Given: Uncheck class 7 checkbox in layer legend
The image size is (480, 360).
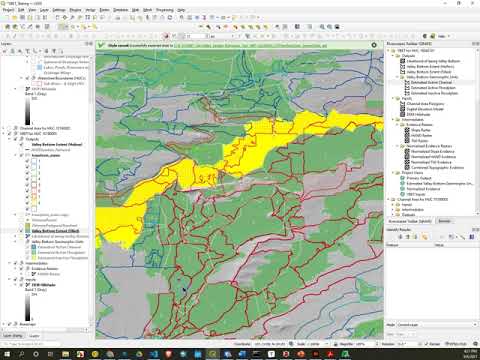Looking at the screenshot, I should [x=27, y=197].
